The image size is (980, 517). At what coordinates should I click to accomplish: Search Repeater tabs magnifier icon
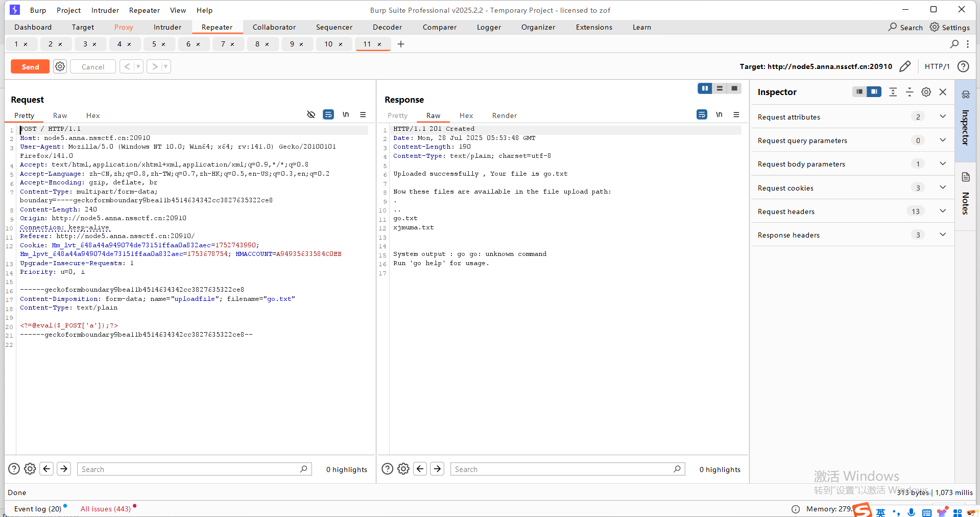click(x=954, y=44)
